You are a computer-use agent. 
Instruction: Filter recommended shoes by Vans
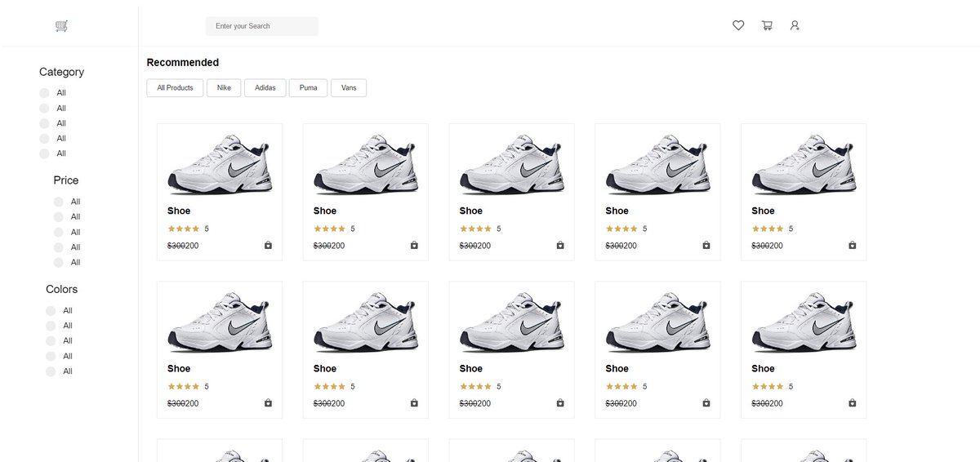coord(349,88)
